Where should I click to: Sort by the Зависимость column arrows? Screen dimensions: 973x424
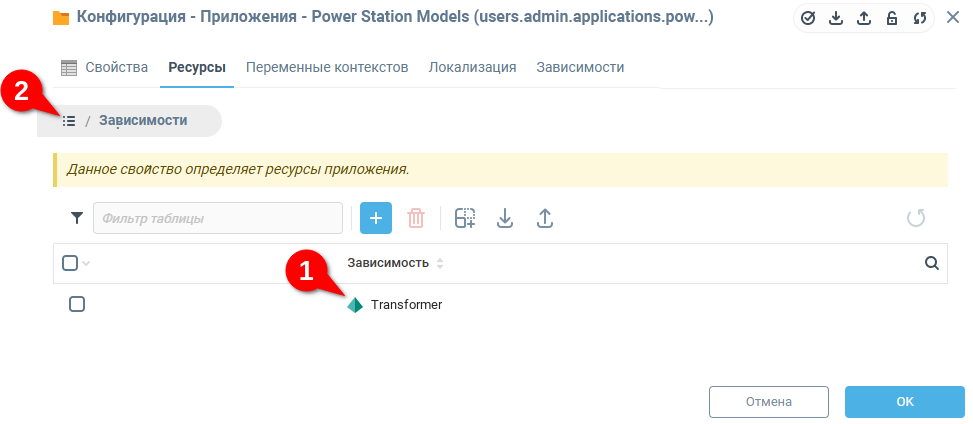440,263
